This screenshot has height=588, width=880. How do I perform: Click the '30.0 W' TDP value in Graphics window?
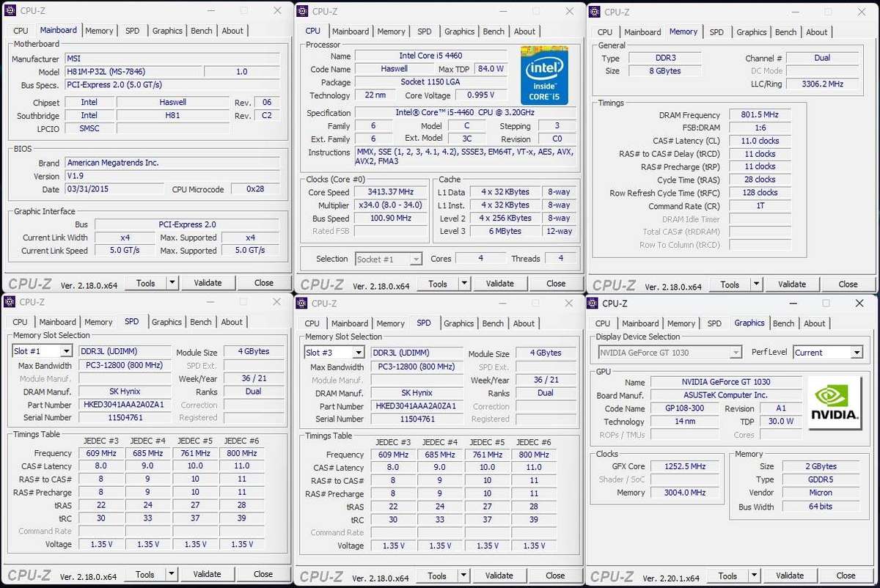point(781,422)
